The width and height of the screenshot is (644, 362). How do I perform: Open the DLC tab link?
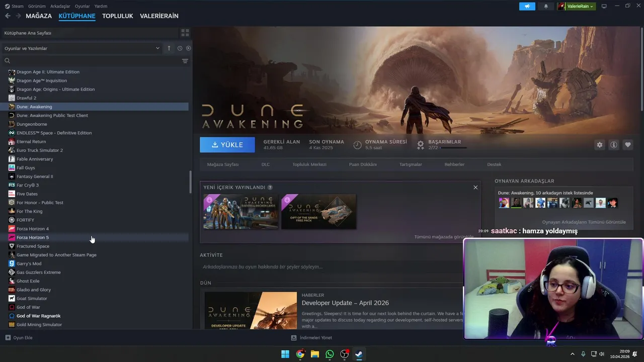[266, 164]
